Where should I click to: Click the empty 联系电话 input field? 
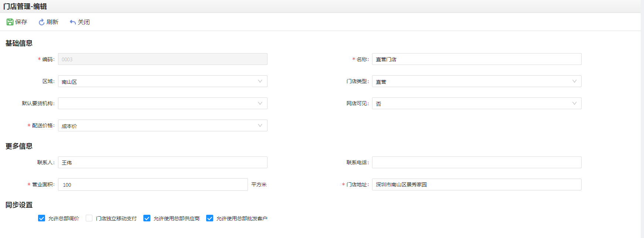[x=477, y=162]
